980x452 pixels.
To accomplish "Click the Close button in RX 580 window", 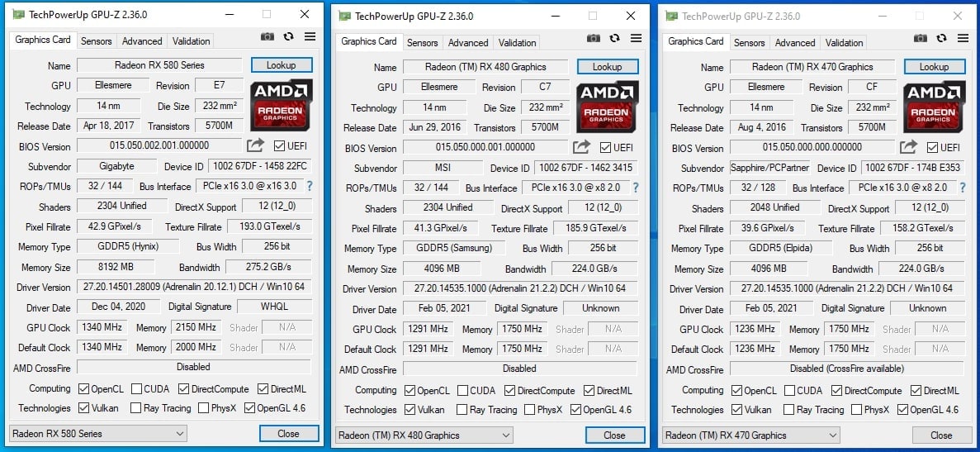I will [289, 433].
